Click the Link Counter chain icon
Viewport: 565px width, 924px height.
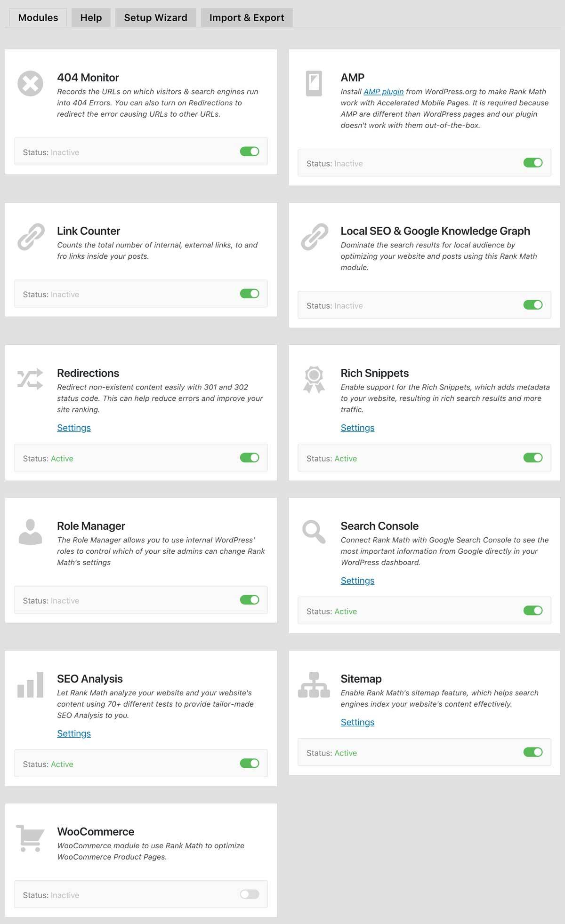31,237
